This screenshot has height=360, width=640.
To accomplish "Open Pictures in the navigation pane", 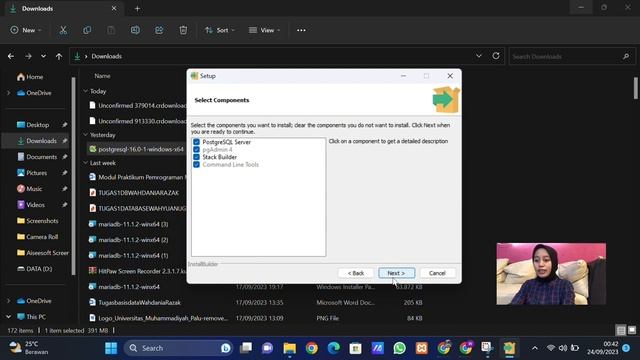I will click(37, 173).
